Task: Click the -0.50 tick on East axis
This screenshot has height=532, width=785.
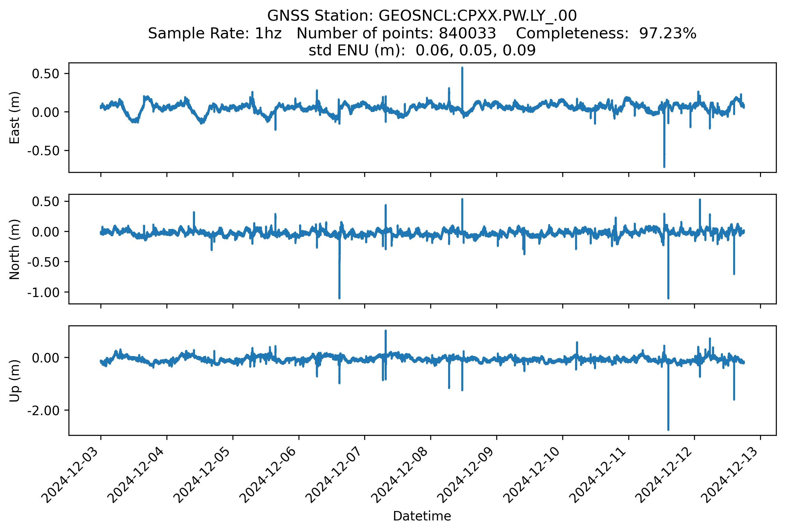Action: click(x=43, y=151)
